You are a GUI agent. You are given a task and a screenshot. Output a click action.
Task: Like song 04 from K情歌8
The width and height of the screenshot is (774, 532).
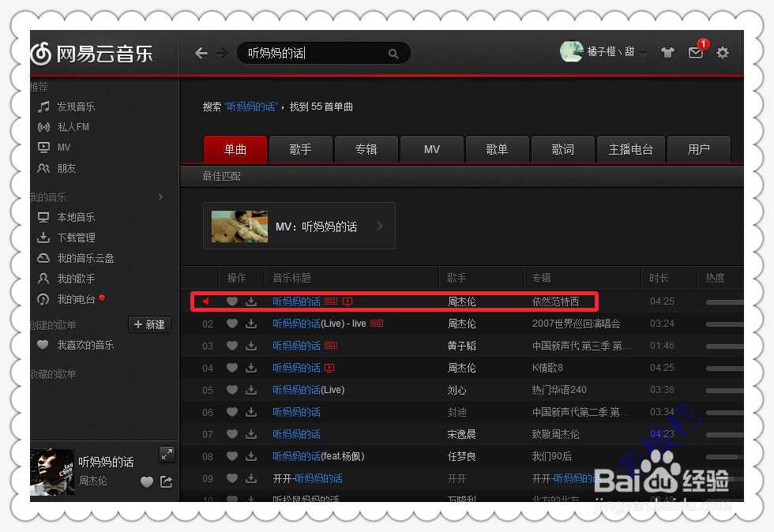tap(232, 368)
